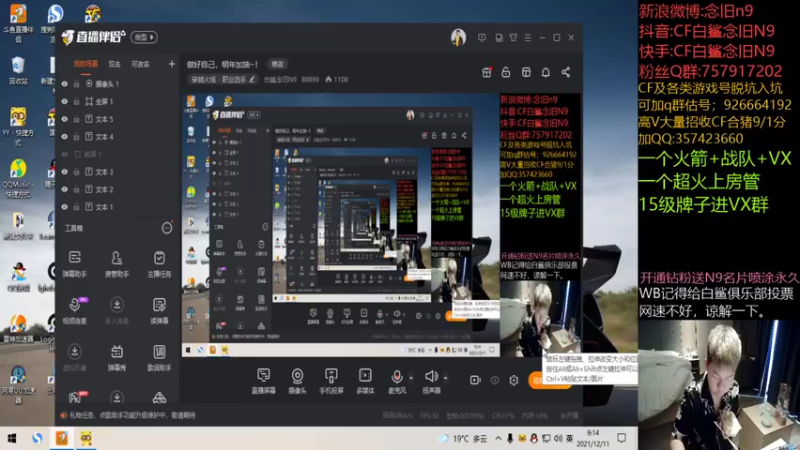Open the Windows Start menu
The width and height of the screenshot is (800, 450).
pos(12,438)
